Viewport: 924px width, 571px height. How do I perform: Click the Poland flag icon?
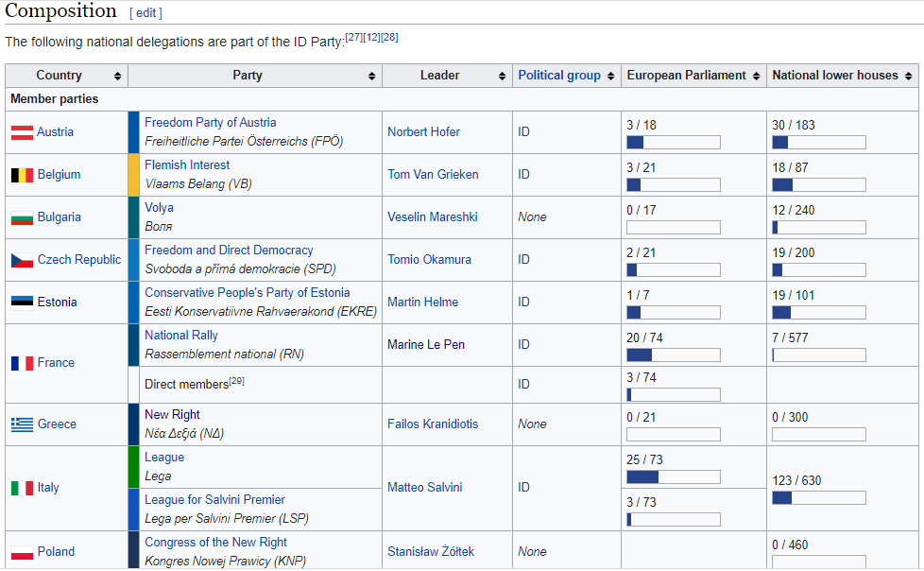(x=22, y=553)
